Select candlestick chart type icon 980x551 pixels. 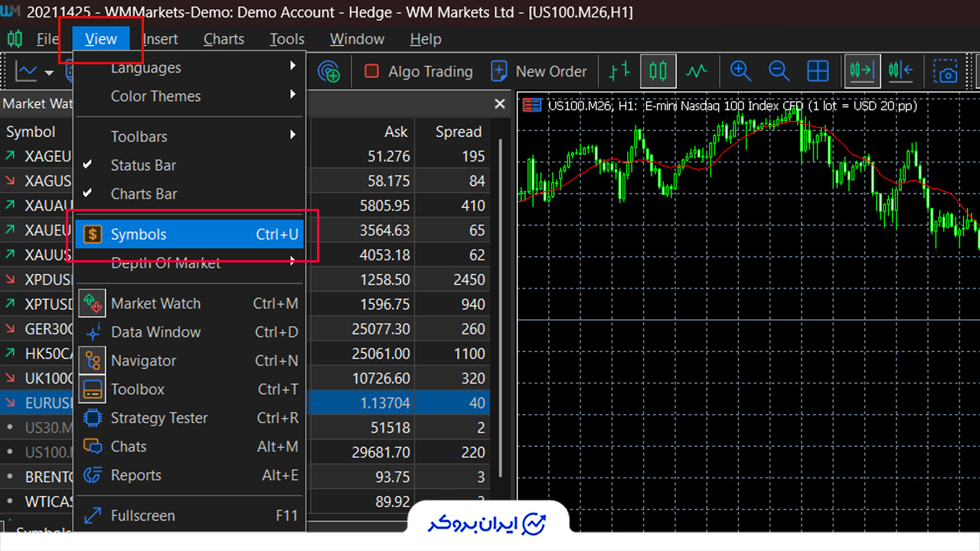coord(658,71)
